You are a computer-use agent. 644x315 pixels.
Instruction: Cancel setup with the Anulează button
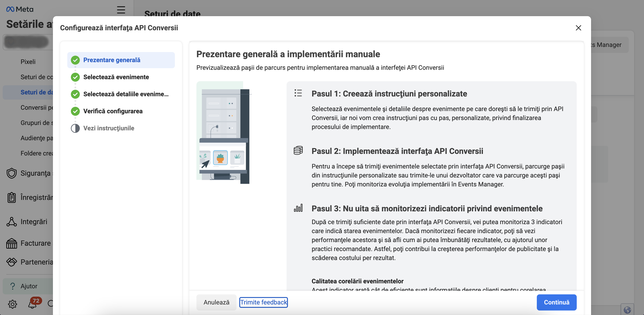coord(216,302)
